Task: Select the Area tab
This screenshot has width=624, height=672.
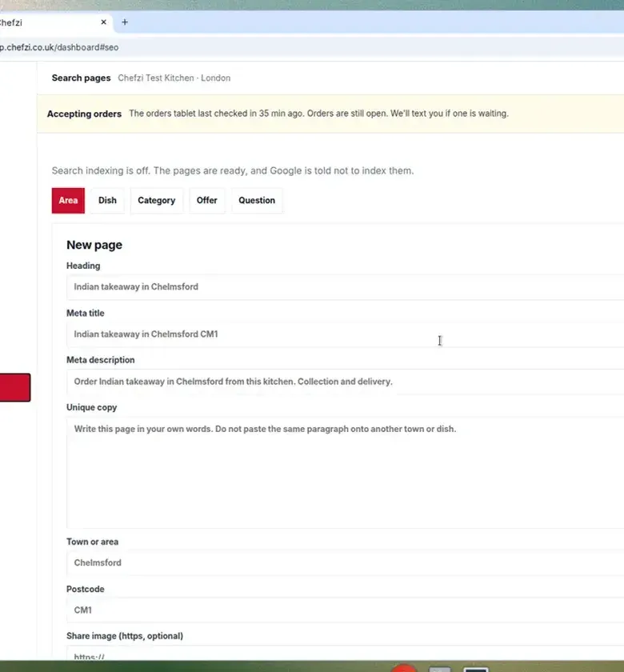Action: coord(68,200)
